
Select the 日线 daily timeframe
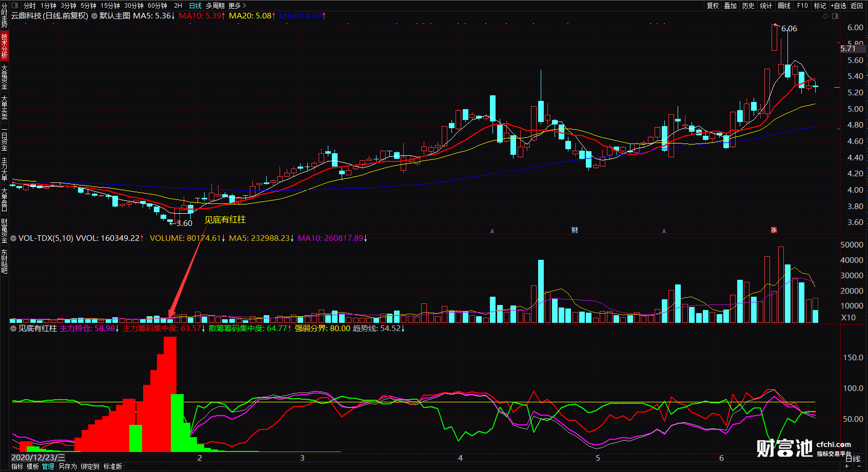tap(195, 6)
